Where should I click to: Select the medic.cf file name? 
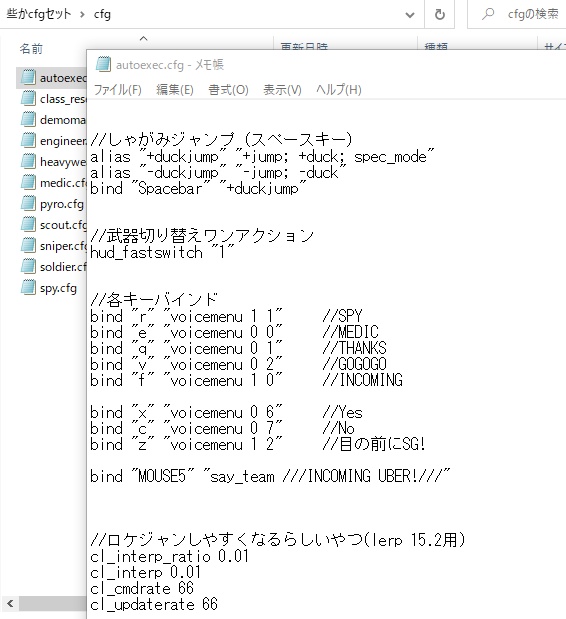point(63,183)
